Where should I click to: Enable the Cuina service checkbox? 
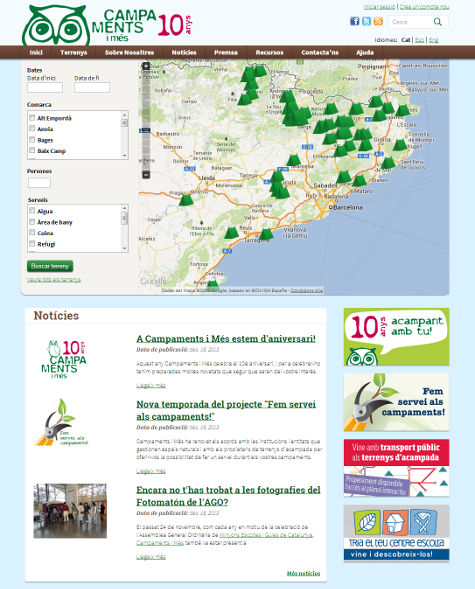pyautogui.click(x=32, y=233)
